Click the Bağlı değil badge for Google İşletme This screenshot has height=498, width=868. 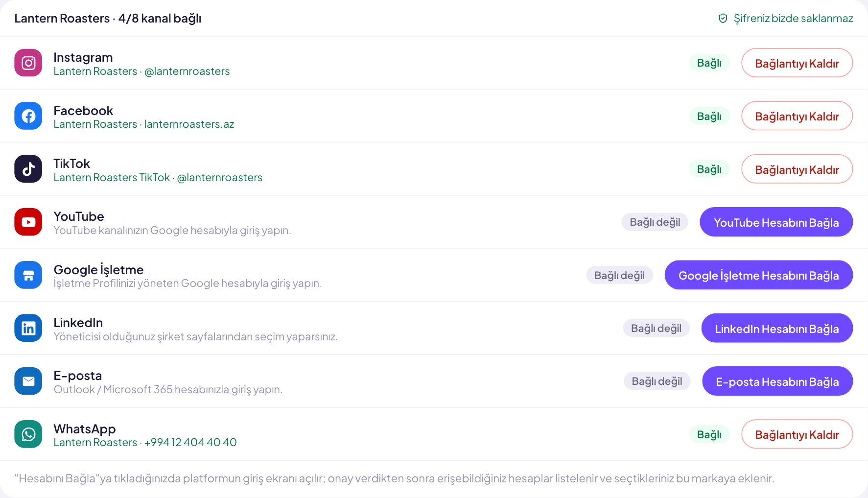tap(620, 275)
